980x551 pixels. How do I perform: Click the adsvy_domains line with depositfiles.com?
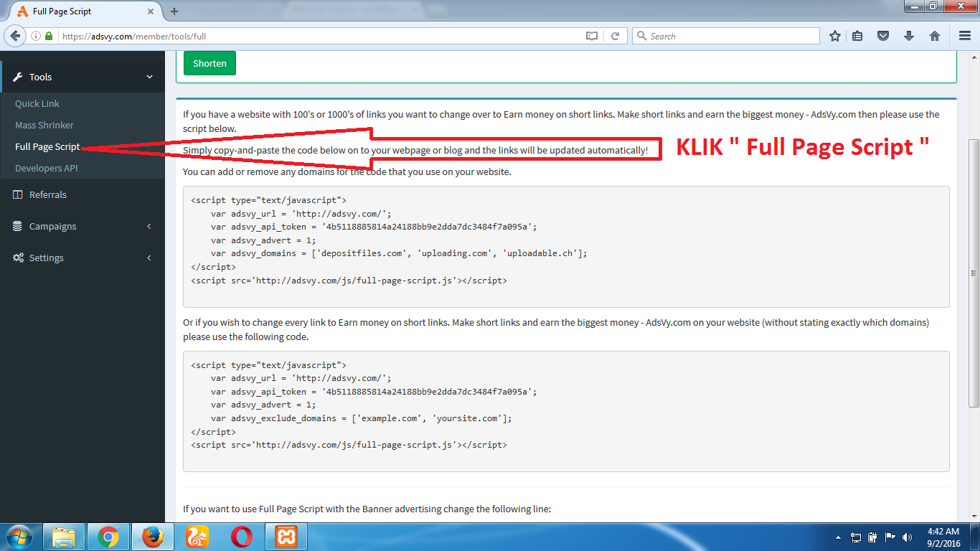[399, 253]
